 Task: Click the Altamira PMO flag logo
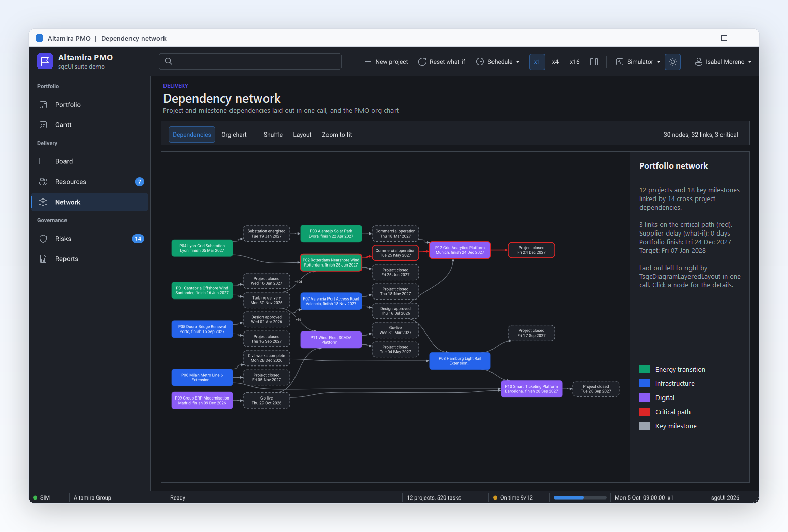pyautogui.click(x=45, y=61)
